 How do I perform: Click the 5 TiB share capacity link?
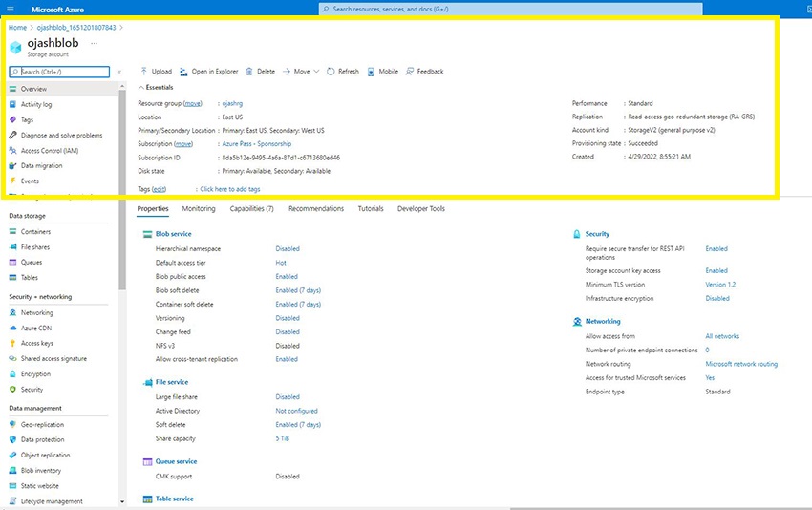(x=282, y=438)
